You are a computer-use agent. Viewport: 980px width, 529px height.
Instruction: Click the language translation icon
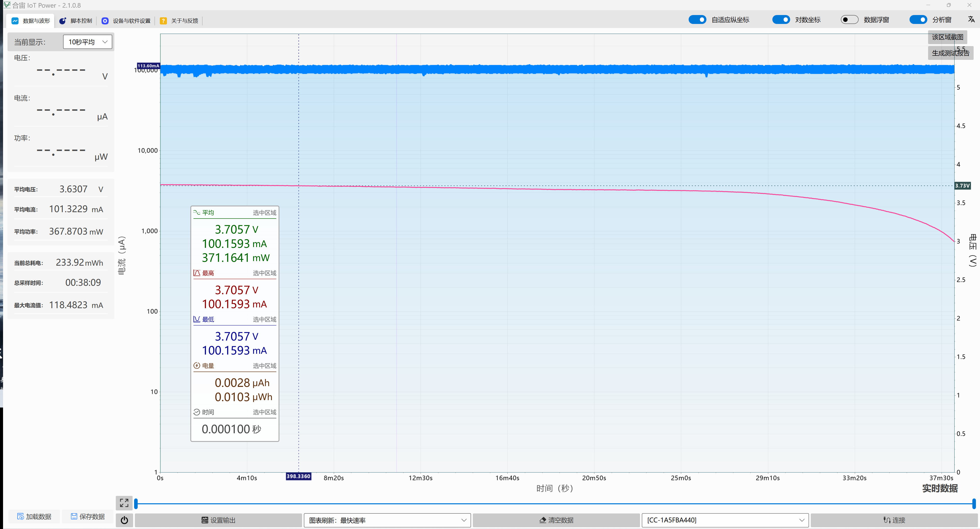pyautogui.click(x=971, y=19)
